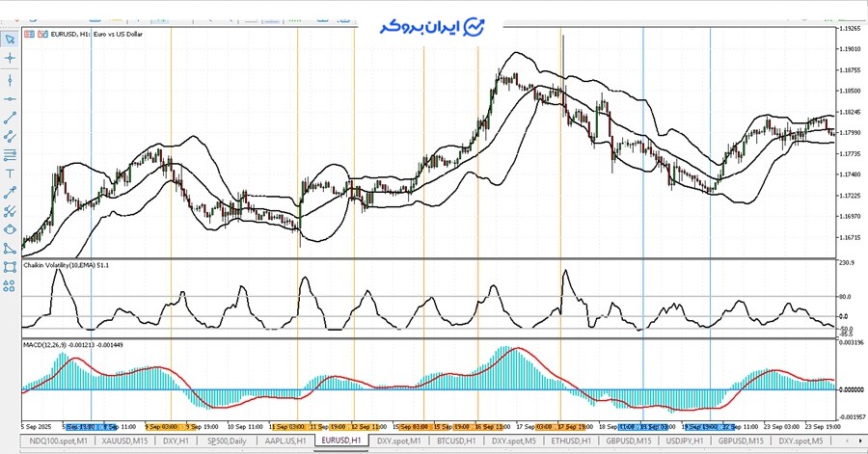Open the BTCUSD,H1 chart tab
This screenshot has width=868, height=454.
pyautogui.click(x=457, y=441)
